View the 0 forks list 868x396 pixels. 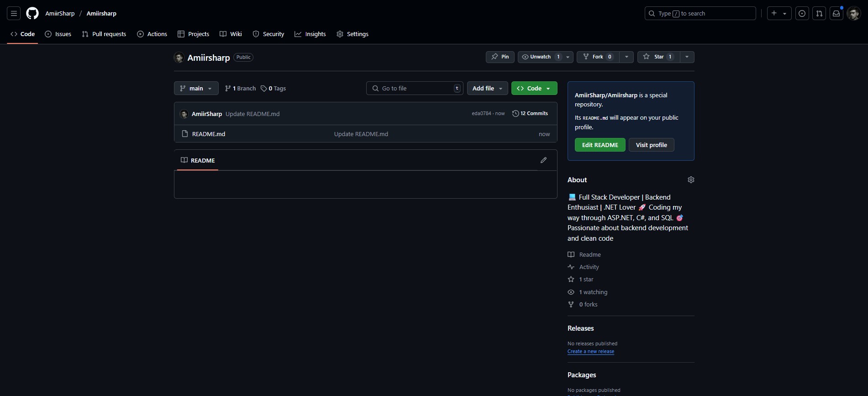point(583,305)
